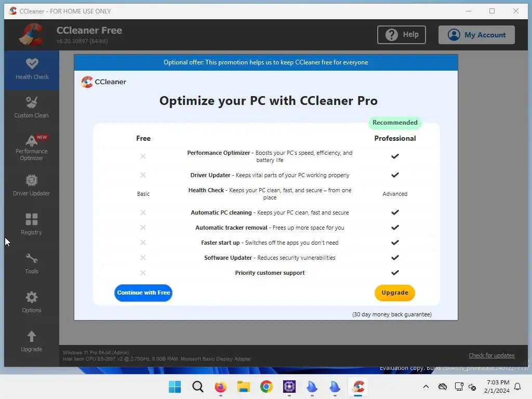532x399 pixels.
Task: Open the Health Check section
Action: point(32,70)
